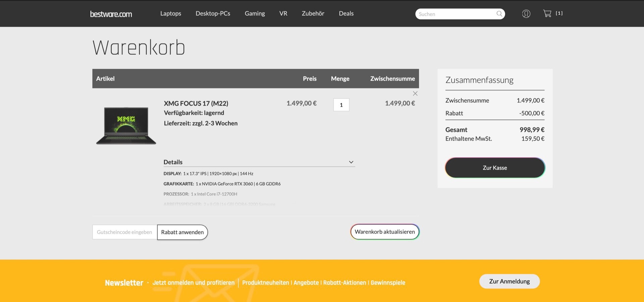This screenshot has width=644, height=302.
Task: Click the Lieferzeit: zzgl. 2-3 Wochen text
Action: 201,123
